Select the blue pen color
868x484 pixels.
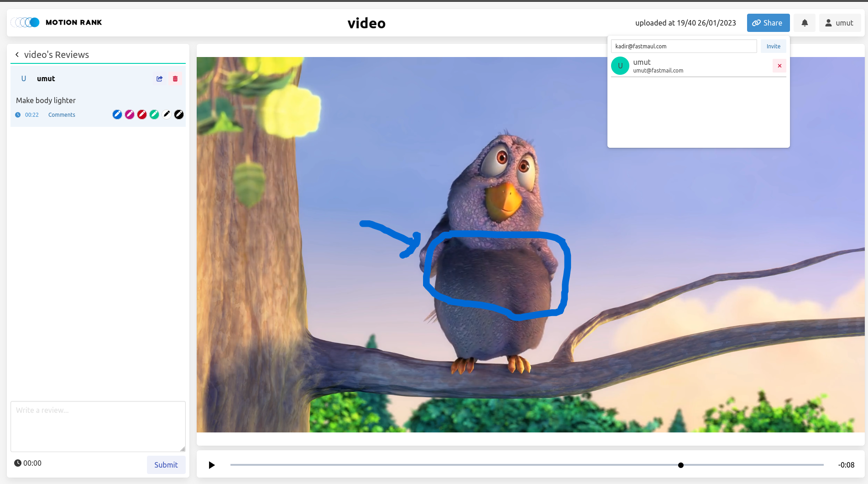pyautogui.click(x=117, y=114)
